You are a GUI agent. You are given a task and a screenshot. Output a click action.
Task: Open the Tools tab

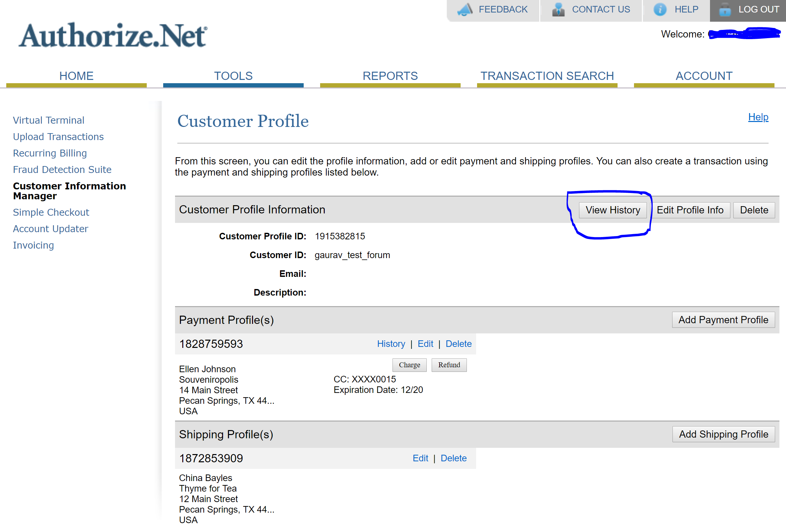point(233,76)
